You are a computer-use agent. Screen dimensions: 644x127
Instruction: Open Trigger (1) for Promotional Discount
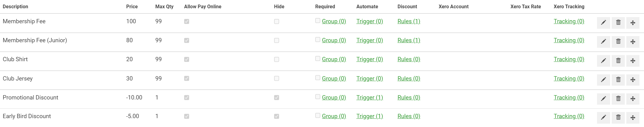[x=370, y=98]
